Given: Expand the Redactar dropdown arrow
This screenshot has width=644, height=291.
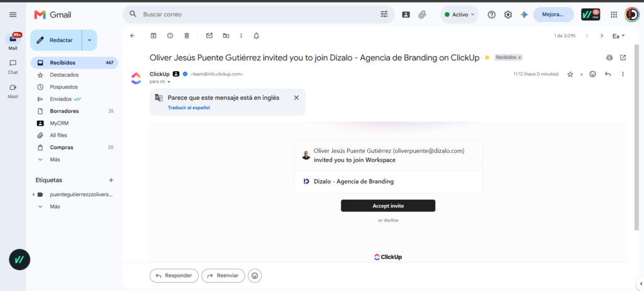Looking at the screenshot, I should 89,40.
